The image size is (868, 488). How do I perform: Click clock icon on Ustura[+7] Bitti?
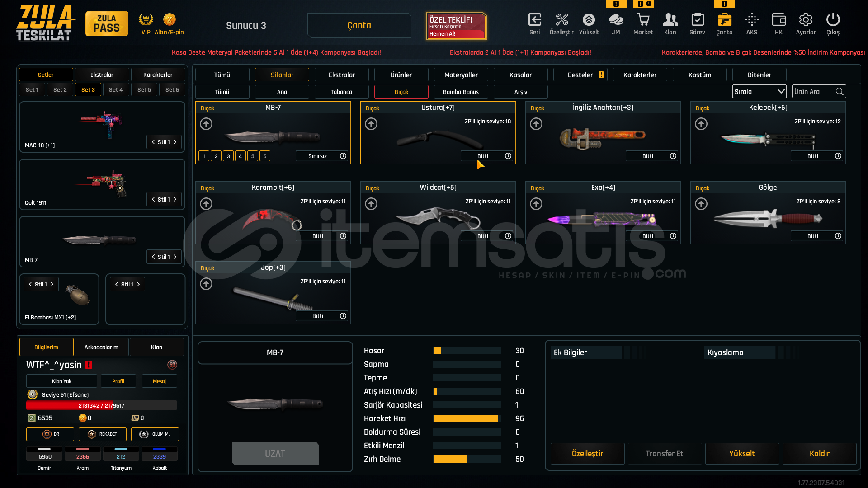pos(508,156)
